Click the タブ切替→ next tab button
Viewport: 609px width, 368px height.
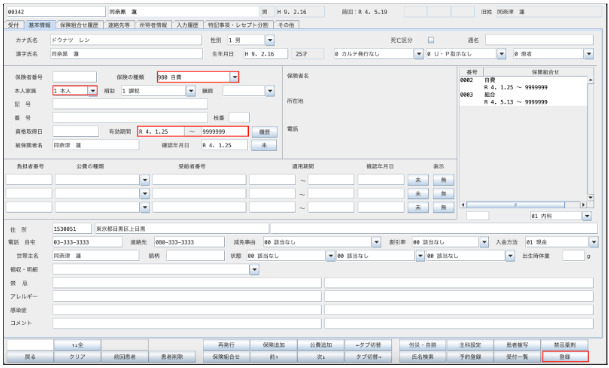coord(368,356)
